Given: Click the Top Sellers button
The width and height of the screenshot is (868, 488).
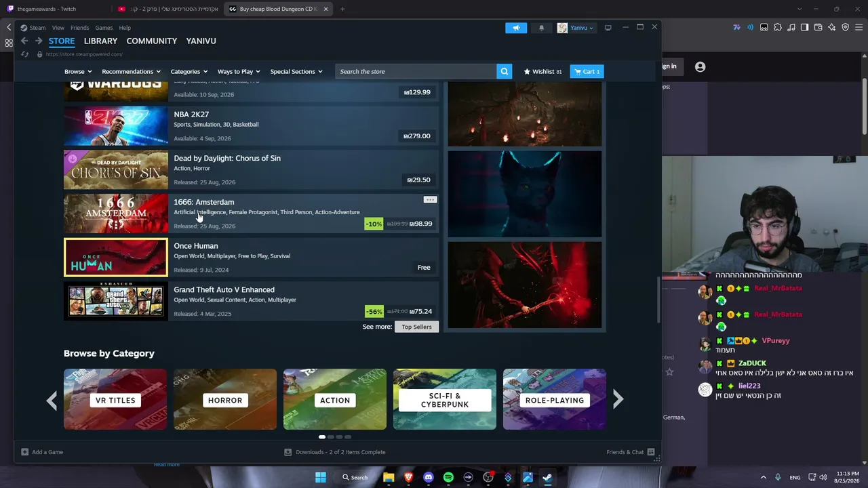Looking at the screenshot, I should [416, 327].
